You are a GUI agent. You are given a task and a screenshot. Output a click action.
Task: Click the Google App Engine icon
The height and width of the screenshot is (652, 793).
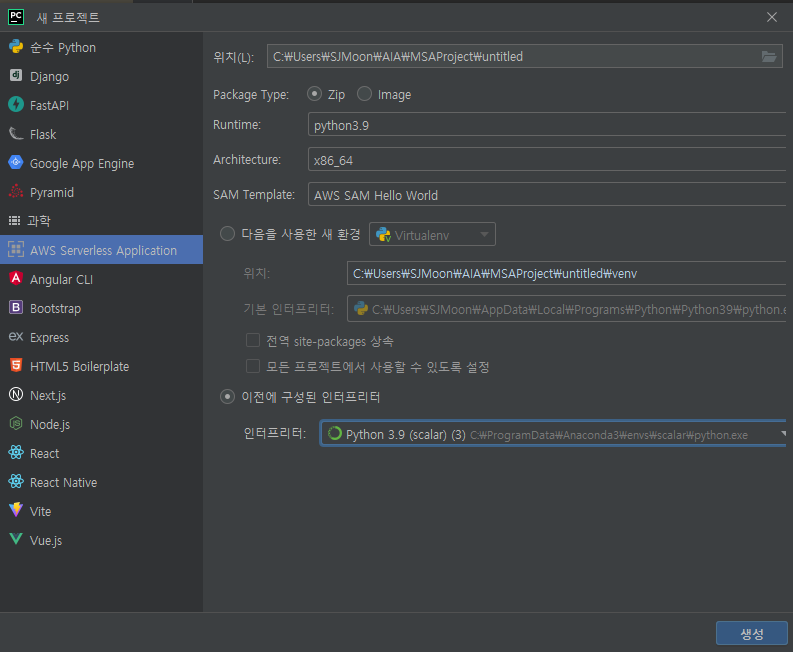pyautogui.click(x=16, y=162)
